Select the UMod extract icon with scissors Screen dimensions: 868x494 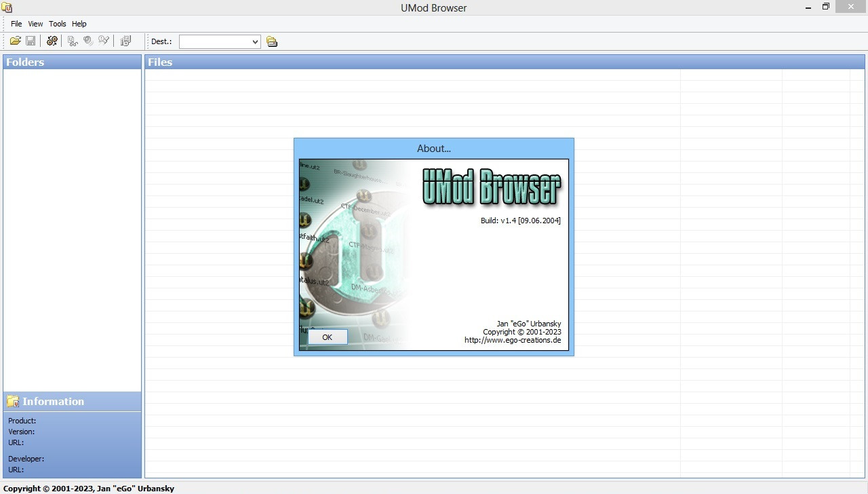point(72,41)
